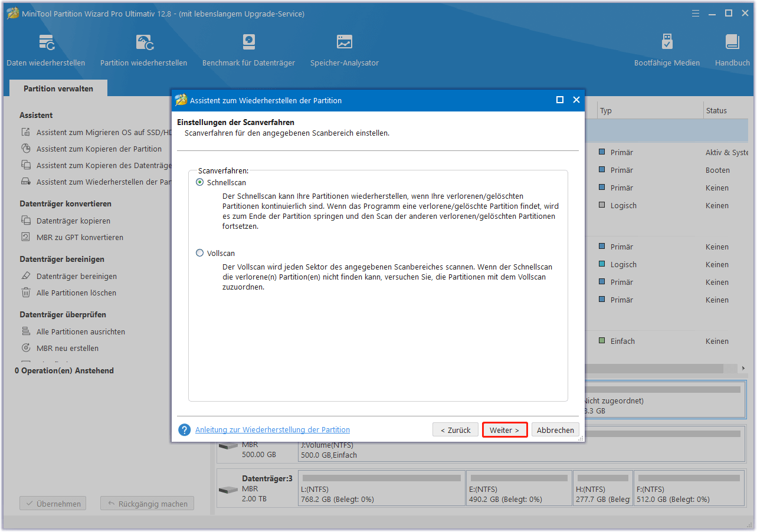Choose Alle Partitionen löschen
This screenshot has width=757, height=532.
coord(76,293)
